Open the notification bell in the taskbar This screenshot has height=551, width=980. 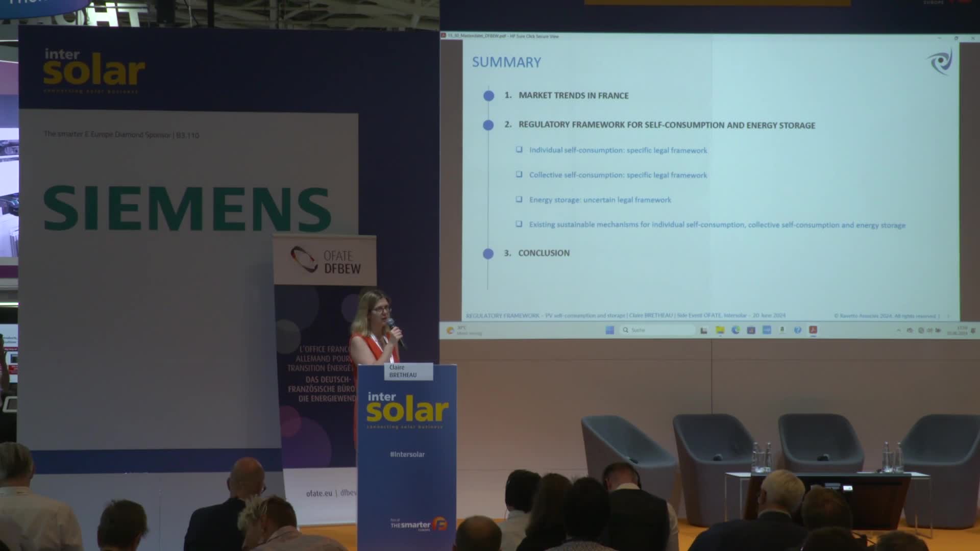pos(973,331)
